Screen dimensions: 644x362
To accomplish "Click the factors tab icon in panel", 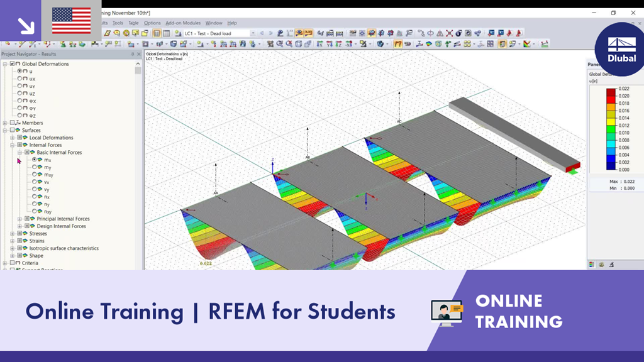I will coord(601,265).
